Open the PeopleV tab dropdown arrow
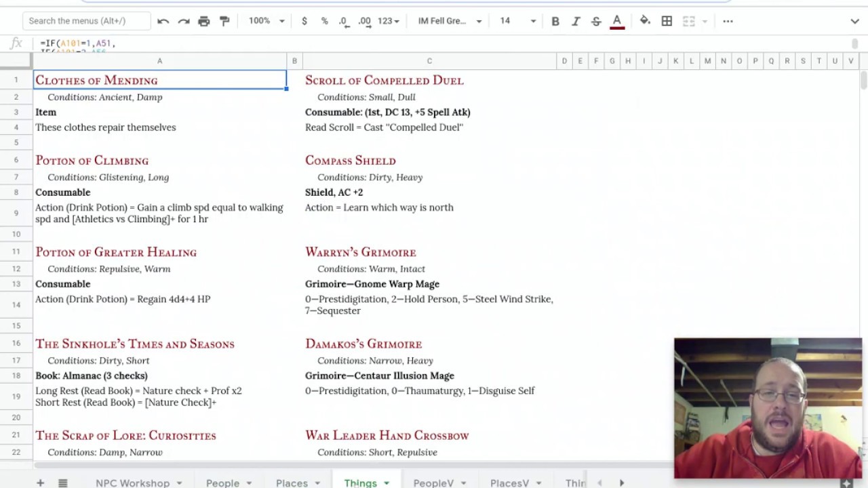Viewport: 868px width, 488px height. click(464, 483)
